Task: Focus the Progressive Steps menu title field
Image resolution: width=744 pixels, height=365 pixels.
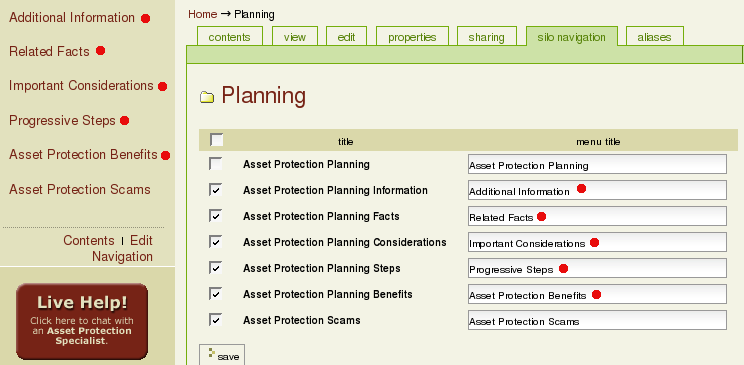Action: [597, 268]
